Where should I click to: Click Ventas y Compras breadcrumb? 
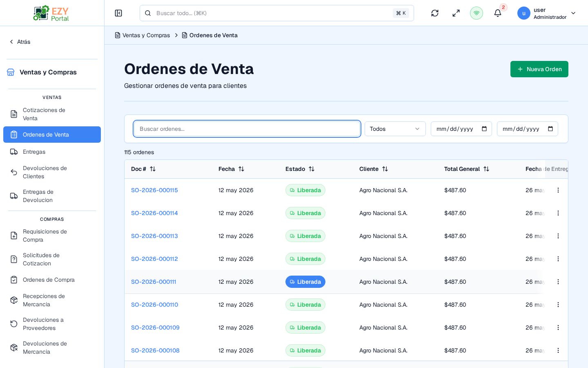pyautogui.click(x=142, y=35)
